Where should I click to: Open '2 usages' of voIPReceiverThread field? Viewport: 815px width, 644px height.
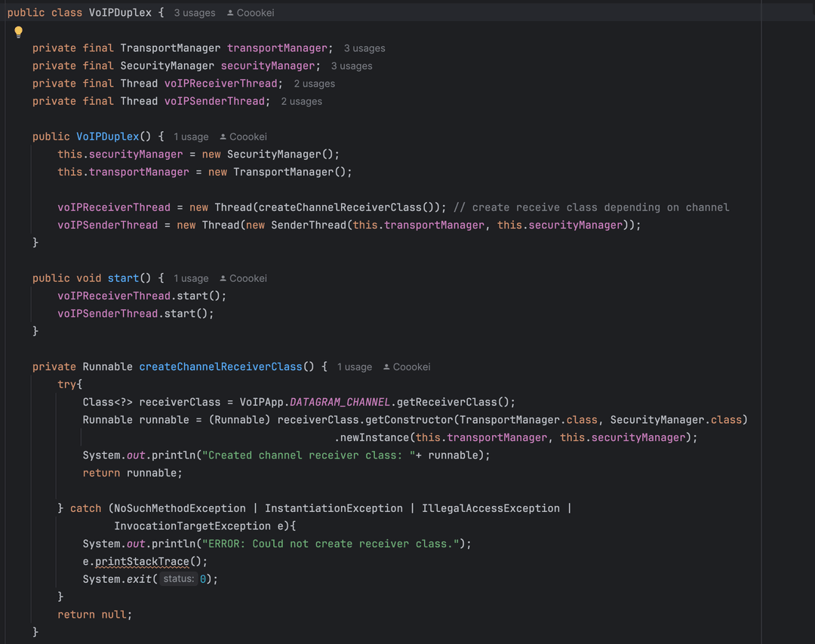click(314, 84)
